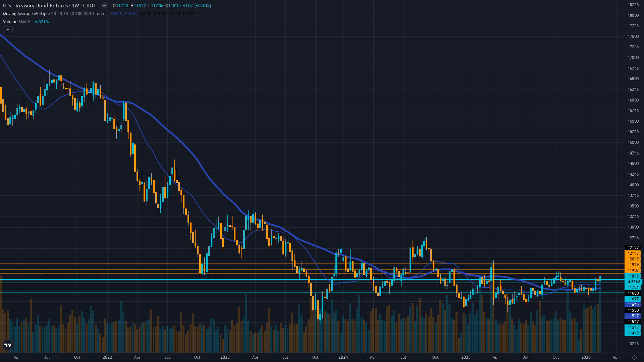Click the TradingView logo
This screenshot has height=362, width=644.
click(8, 345)
